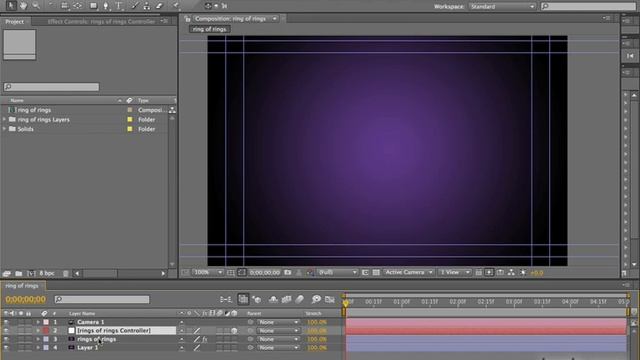Toggle shy switch for Camera 1 layer
This screenshot has width=640, height=360.
(182, 322)
